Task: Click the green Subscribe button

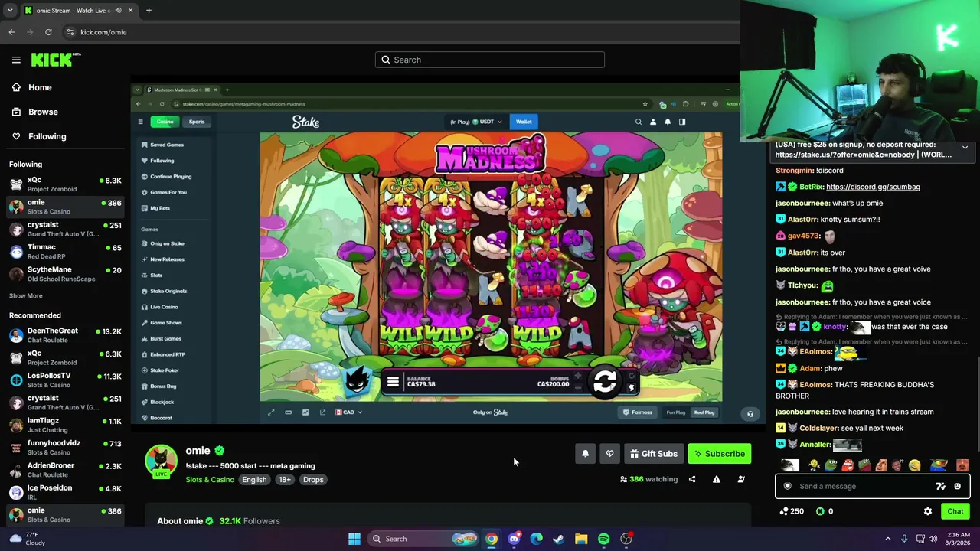Action: [720, 454]
